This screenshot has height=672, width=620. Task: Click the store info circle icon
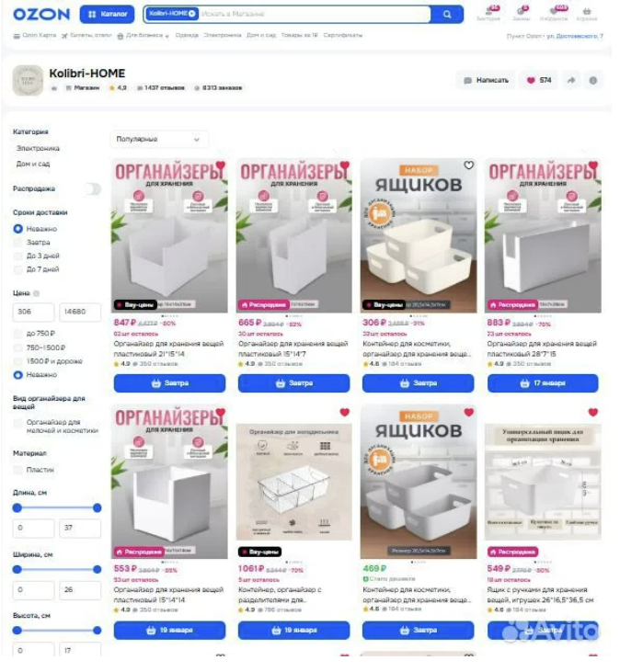click(593, 80)
